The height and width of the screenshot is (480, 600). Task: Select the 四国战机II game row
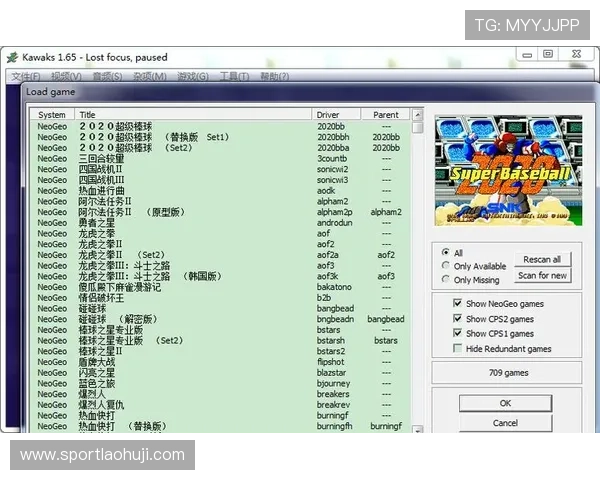tap(220, 169)
